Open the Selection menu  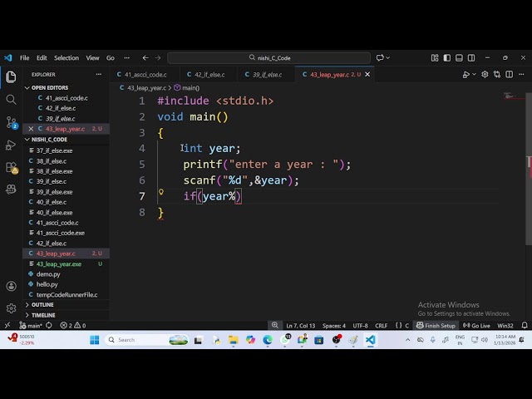66,58
